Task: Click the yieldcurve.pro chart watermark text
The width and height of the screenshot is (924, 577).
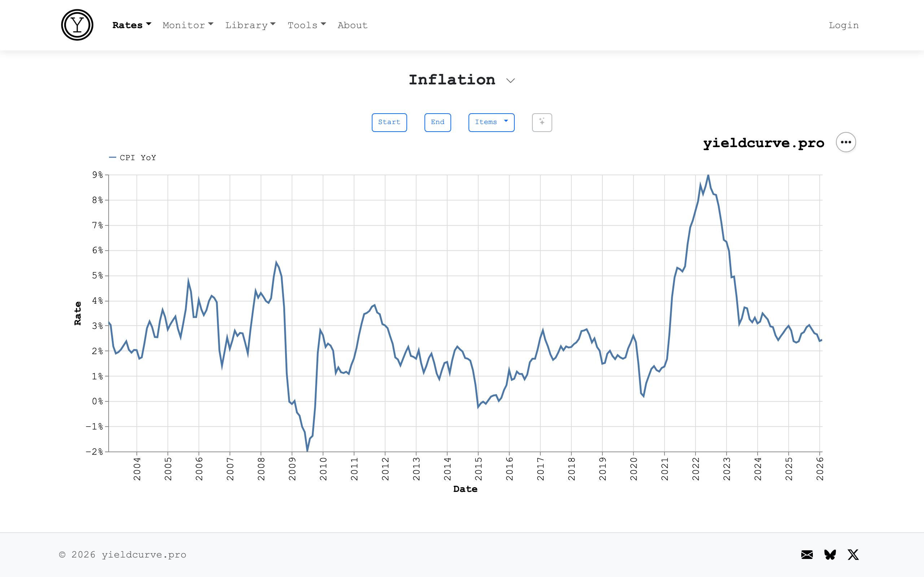Action: [764, 143]
